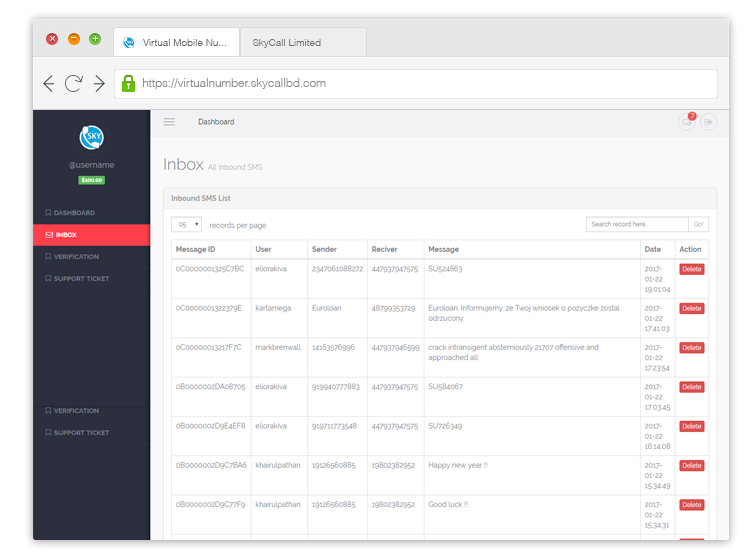Screen dimensions: 744x556
Task: Click the SKY logo avatar in the sidebar
Action: point(92,137)
